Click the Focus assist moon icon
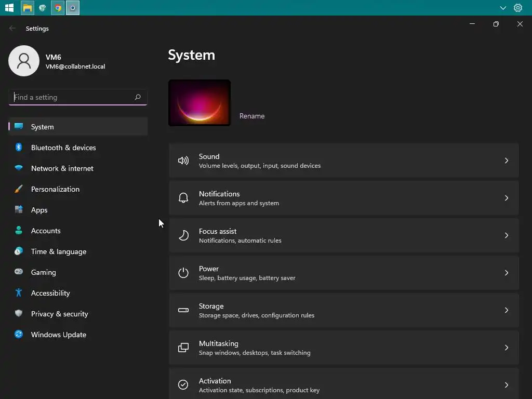Screen dimensions: 532x399 (x=183, y=235)
